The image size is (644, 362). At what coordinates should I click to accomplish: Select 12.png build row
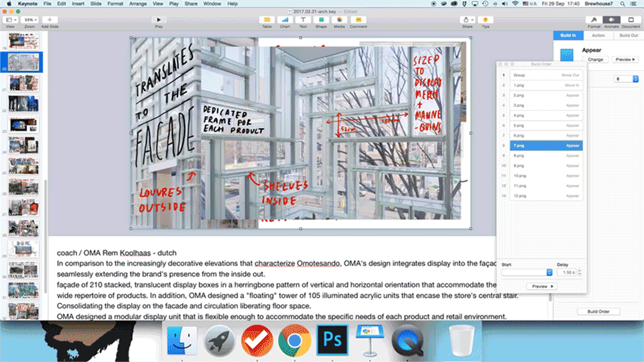click(546, 196)
